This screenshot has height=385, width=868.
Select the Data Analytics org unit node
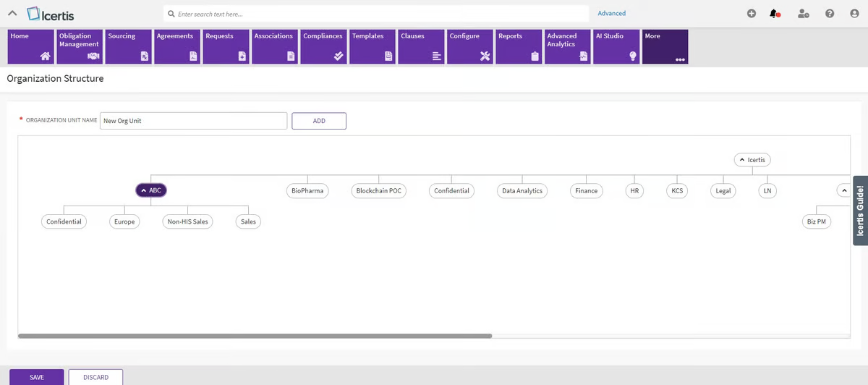click(x=522, y=190)
